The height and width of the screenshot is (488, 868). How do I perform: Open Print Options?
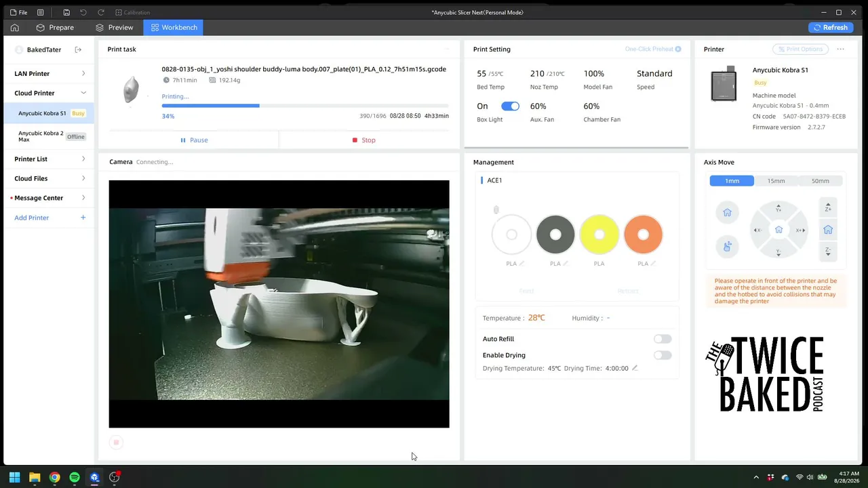(800, 49)
